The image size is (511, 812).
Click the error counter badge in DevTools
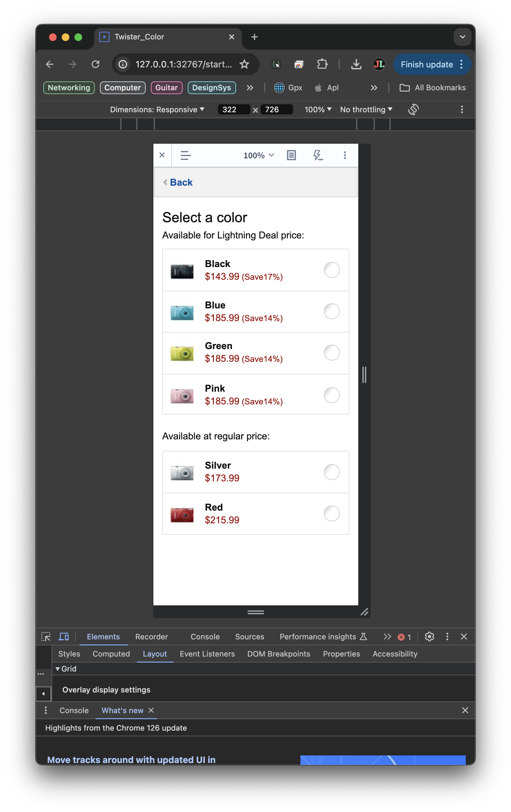(404, 637)
